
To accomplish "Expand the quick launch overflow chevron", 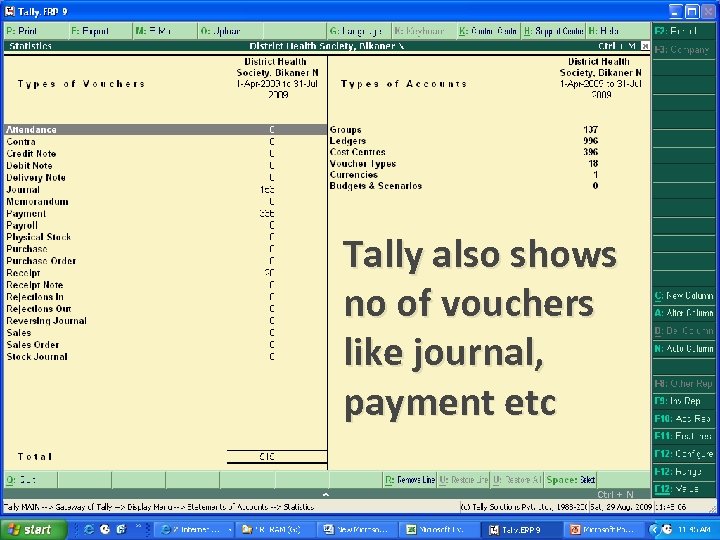I will coord(138,527).
